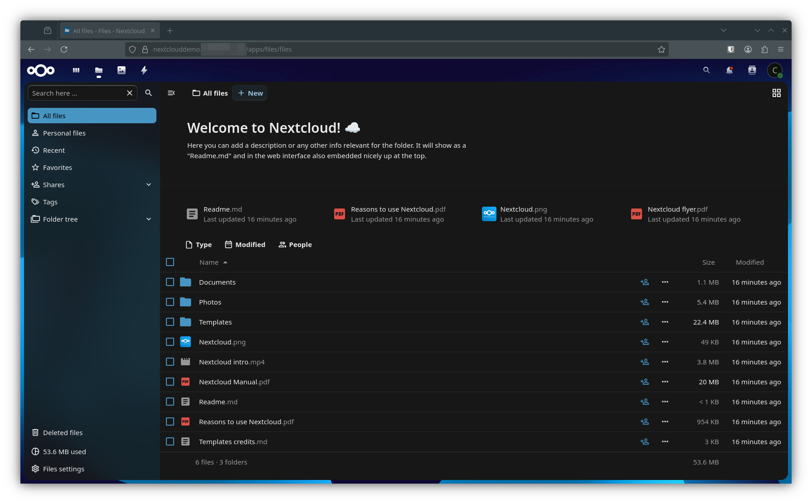
Task: Open the Dashboard icon in top bar
Action: (76, 70)
